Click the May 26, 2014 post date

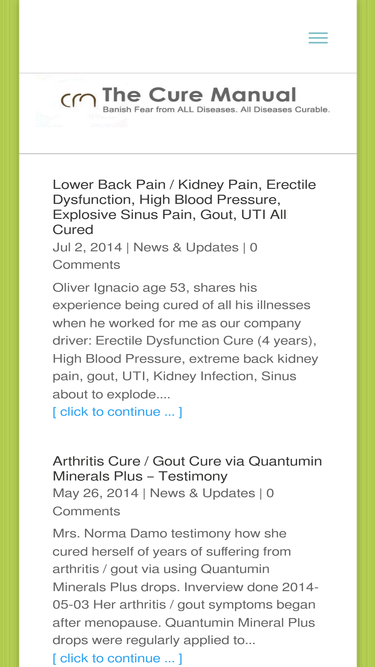pyautogui.click(x=96, y=493)
